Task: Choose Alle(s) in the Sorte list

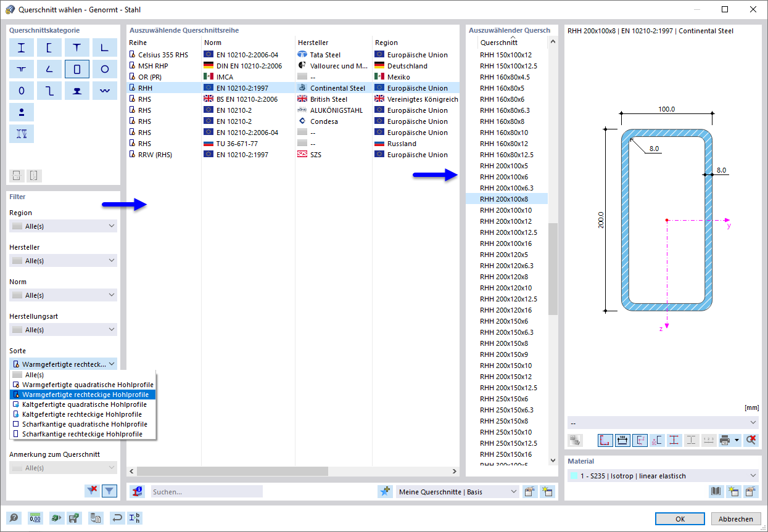Action: click(83, 375)
